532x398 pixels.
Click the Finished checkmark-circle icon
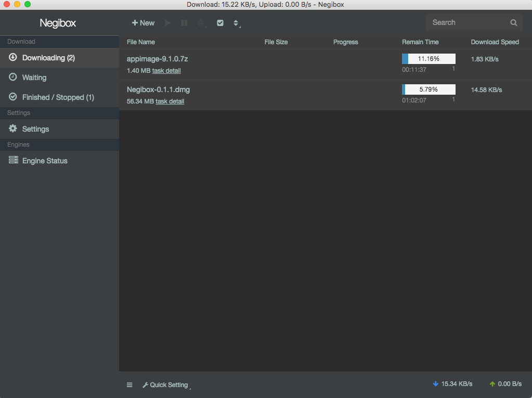13,97
